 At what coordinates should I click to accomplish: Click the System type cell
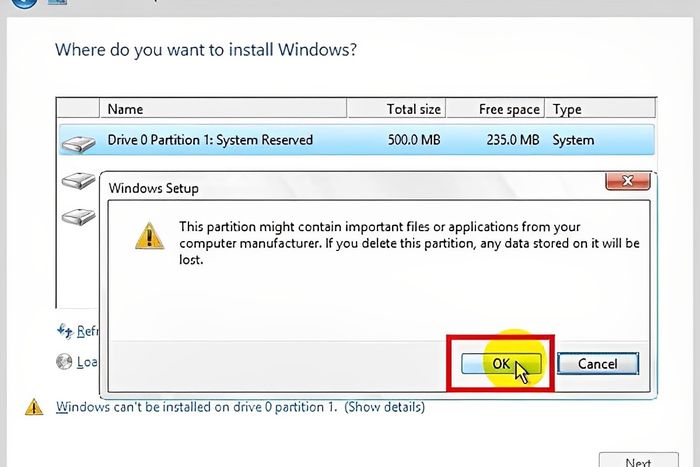point(573,140)
